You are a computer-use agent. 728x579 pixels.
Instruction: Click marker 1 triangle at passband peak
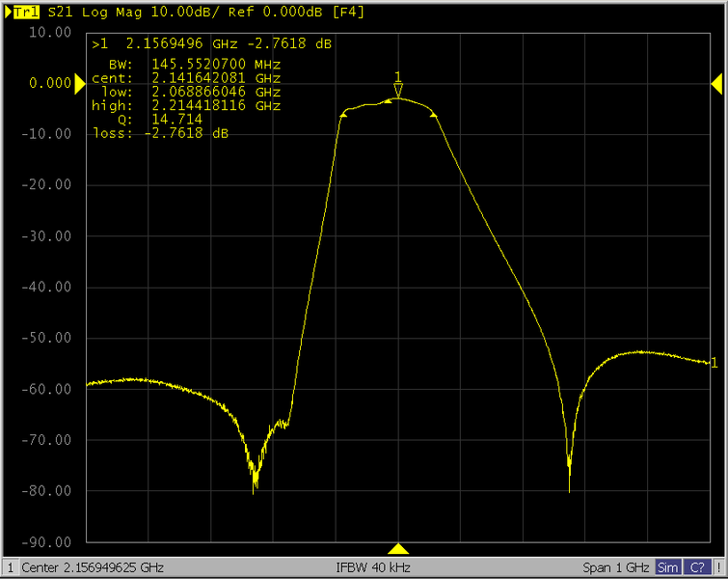point(397,91)
